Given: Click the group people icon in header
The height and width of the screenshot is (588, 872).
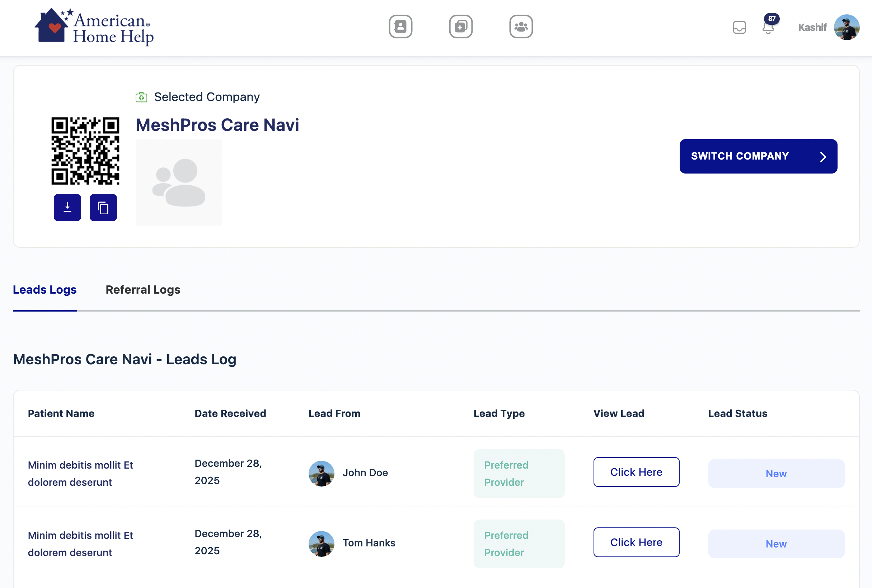Looking at the screenshot, I should pos(521,27).
